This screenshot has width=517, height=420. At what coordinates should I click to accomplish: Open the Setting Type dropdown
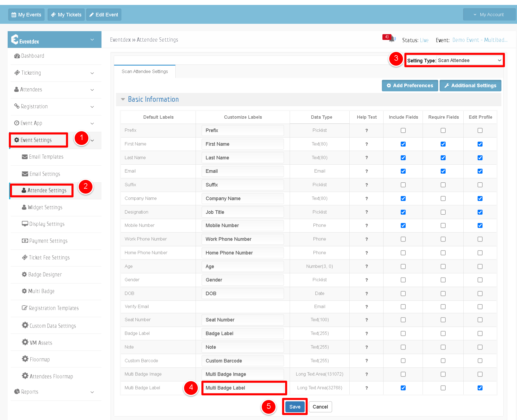(470, 60)
